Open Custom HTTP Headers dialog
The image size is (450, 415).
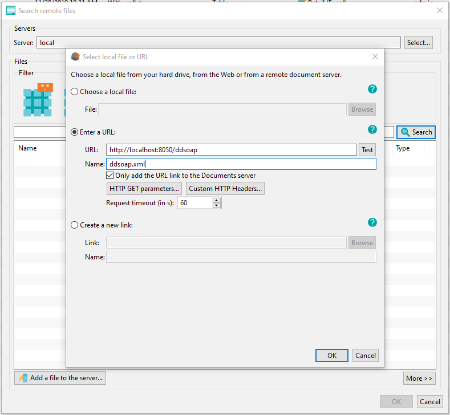pyautogui.click(x=225, y=189)
